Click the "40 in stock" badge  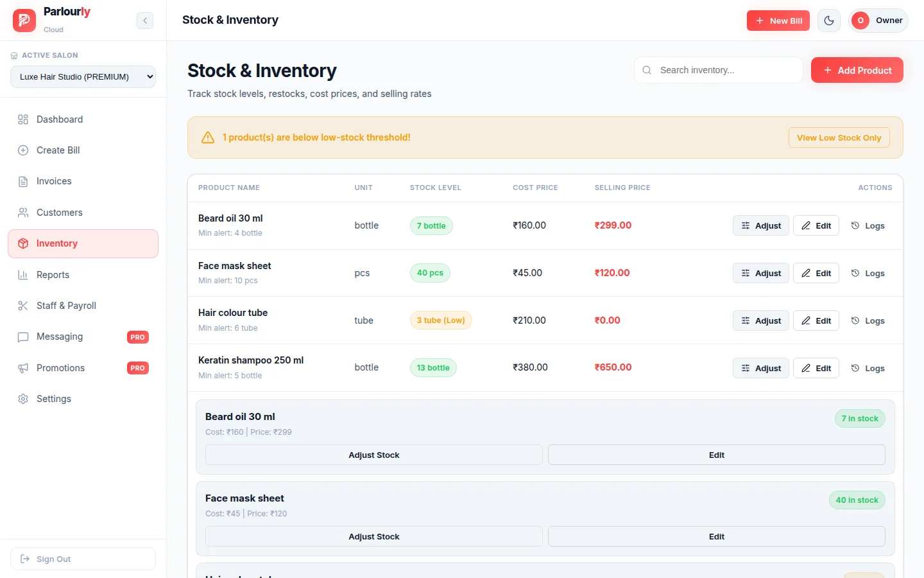857,500
